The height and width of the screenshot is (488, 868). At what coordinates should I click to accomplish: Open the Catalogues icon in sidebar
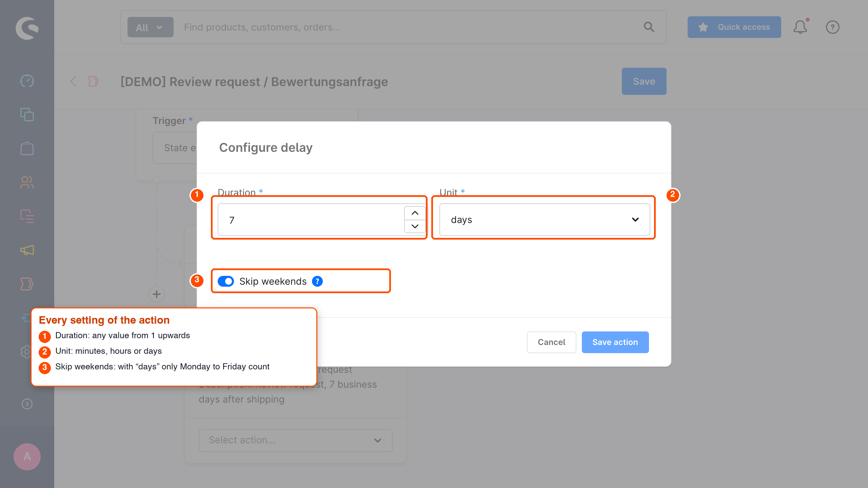point(27,115)
